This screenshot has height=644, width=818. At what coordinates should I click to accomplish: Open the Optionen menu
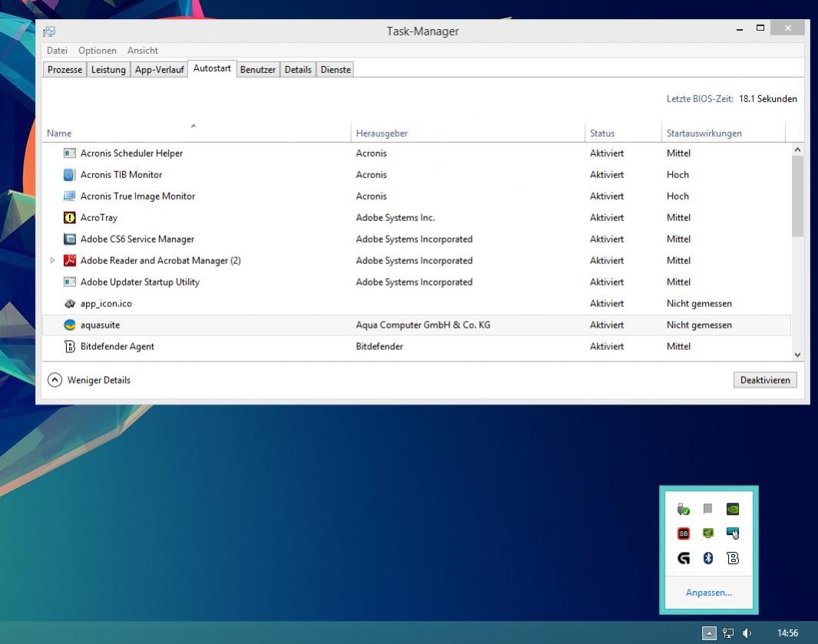point(98,50)
